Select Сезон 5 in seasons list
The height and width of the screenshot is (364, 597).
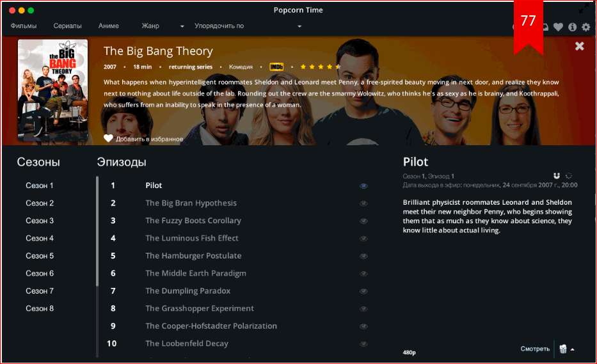(40, 255)
